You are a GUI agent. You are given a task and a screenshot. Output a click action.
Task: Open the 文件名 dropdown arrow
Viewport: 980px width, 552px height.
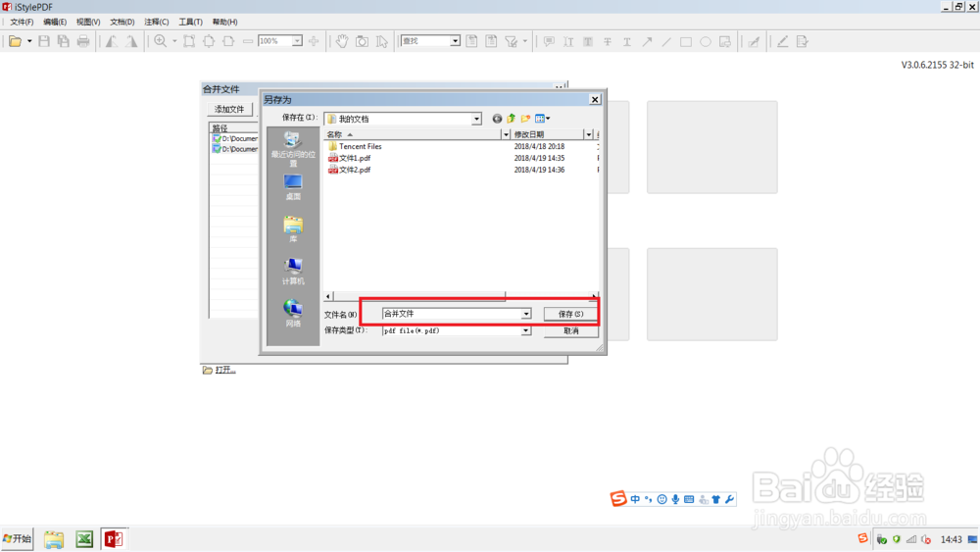click(x=526, y=314)
